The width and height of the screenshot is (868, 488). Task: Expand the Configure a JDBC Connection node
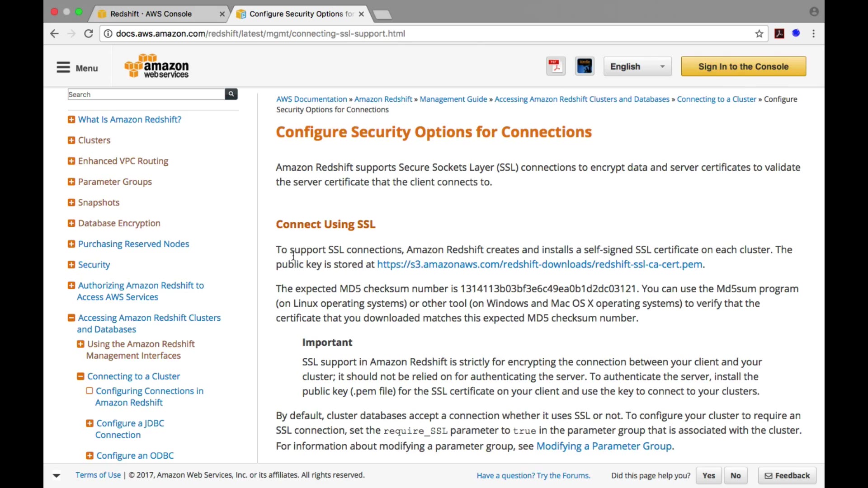pos(90,423)
